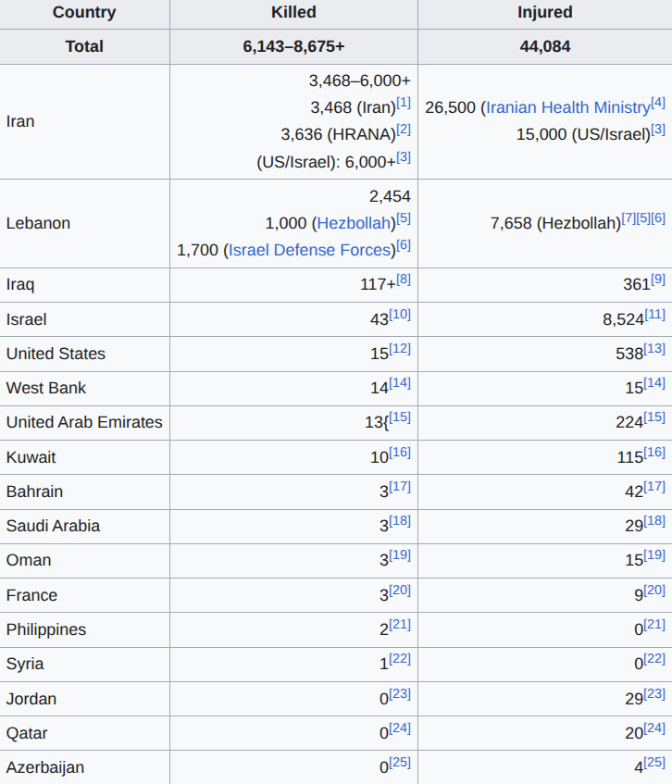Open citation [24] in Qatar injured cell
The height and width of the screenshot is (784, 672).
pos(654,728)
